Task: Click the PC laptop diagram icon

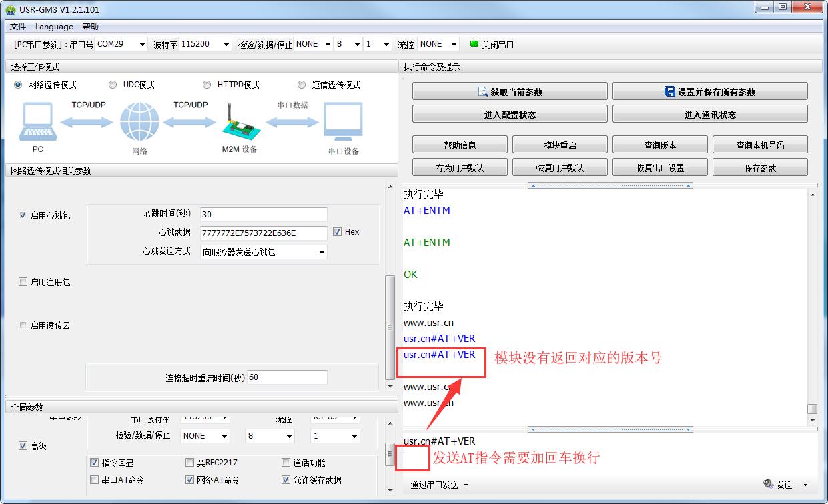Action: (38, 123)
